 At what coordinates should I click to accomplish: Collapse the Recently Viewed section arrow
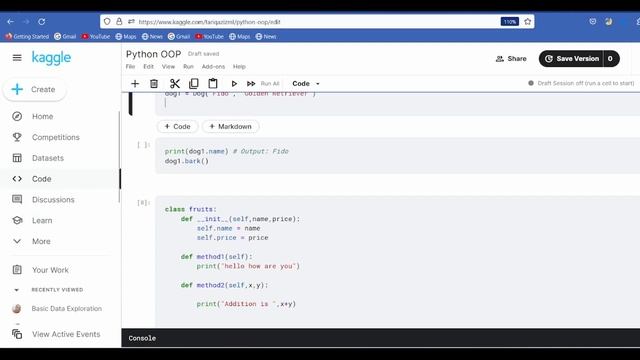(x=16, y=290)
